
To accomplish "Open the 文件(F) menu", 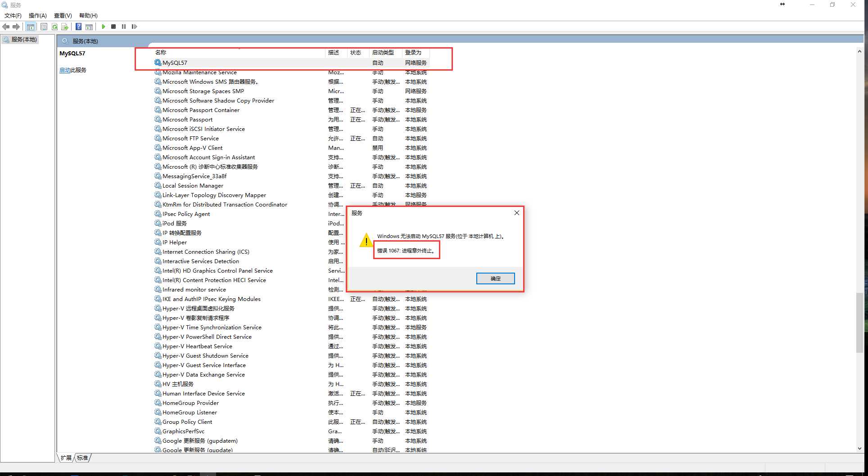I will pos(13,15).
